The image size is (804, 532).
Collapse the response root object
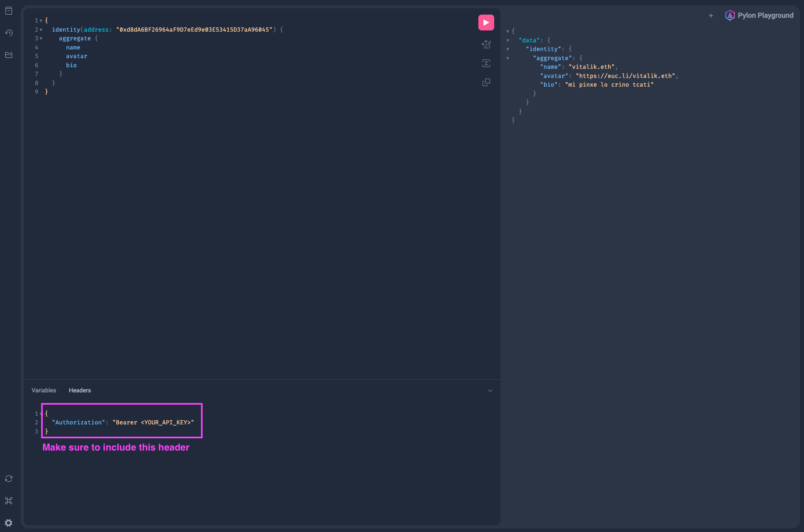click(x=508, y=31)
